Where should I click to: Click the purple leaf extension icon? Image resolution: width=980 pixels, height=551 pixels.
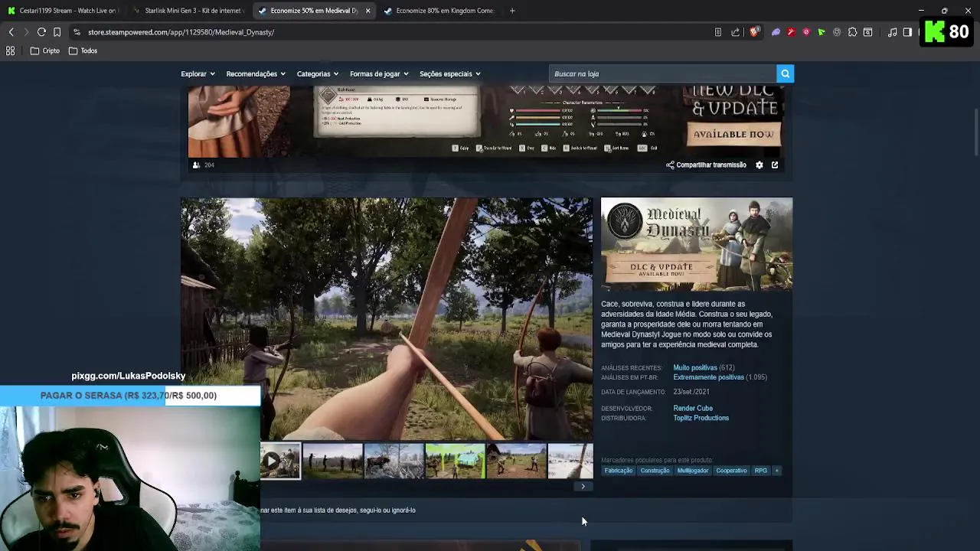[776, 32]
